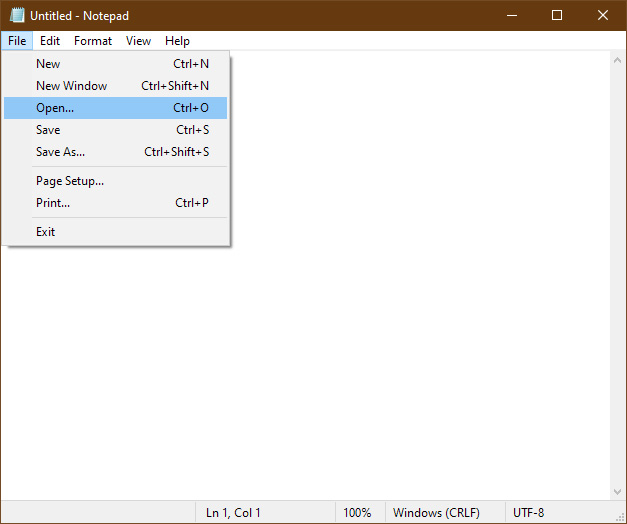Click the Notepad icon in the title bar
Image resolution: width=627 pixels, height=524 pixels.
pyautogui.click(x=17, y=15)
